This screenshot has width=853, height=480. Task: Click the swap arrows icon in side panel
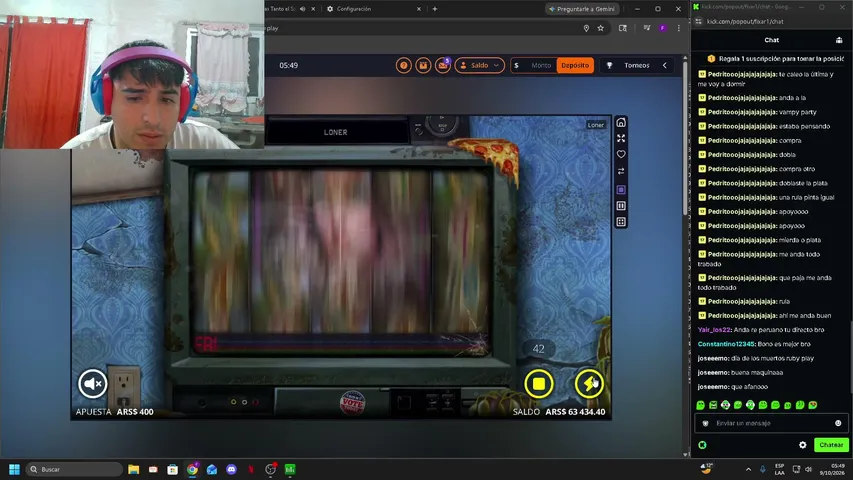[621, 171]
